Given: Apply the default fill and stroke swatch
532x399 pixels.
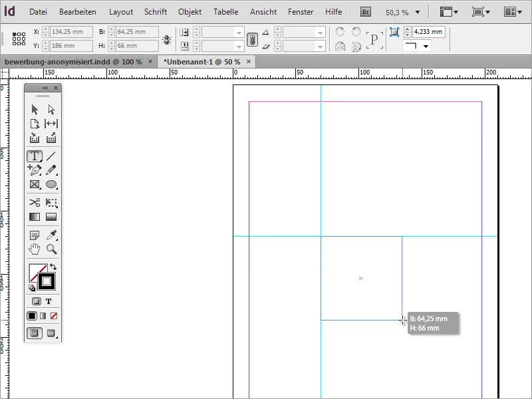Looking at the screenshot, I should coord(30,287).
